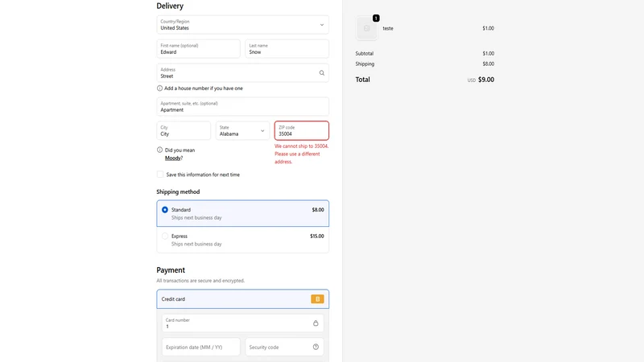Click the Last name field containing Snow

pyautogui.click(x=287, y=49)
